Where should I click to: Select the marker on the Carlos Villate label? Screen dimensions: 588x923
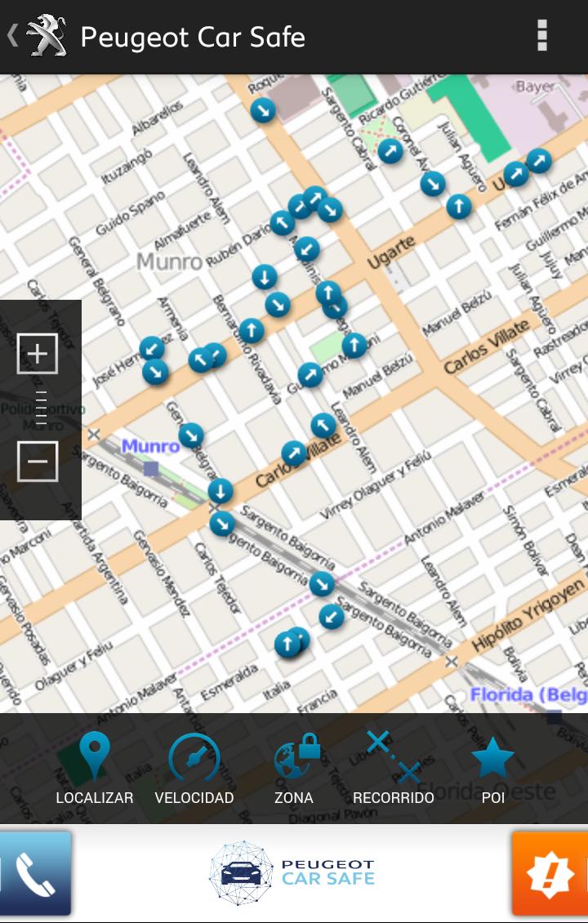pyautogui.click(x=294, y=453)
